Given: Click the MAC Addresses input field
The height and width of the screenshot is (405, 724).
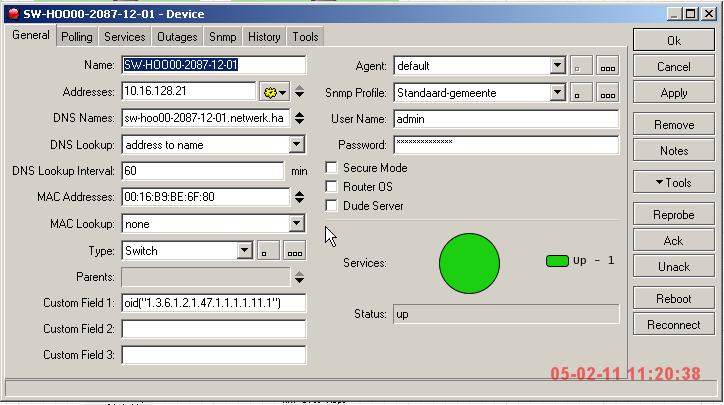Looking at the screenshot, I should click(206, 197).
